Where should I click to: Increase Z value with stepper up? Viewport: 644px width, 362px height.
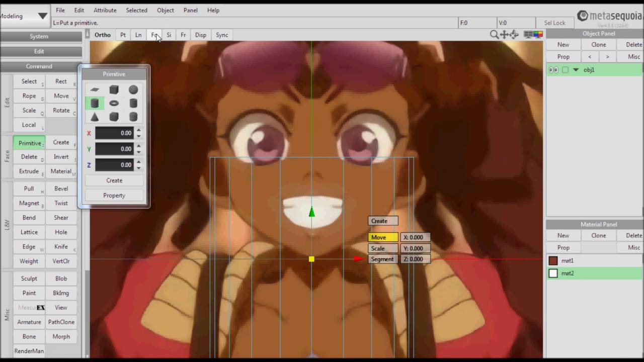tap(138, 162)
